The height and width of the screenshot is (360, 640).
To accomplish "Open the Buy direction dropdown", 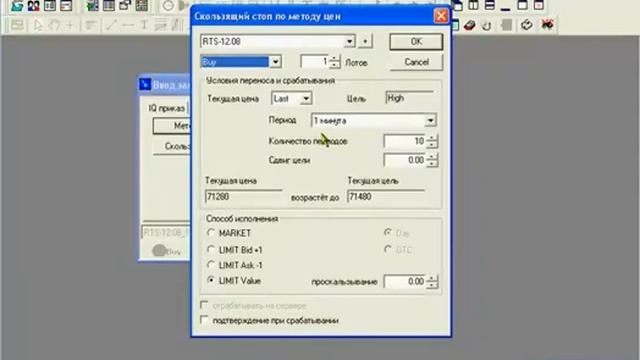I will (x=276, y=62).
